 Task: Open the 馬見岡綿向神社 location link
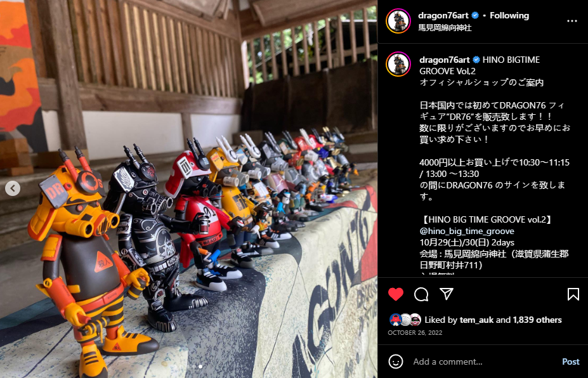(x=445, y=28)
